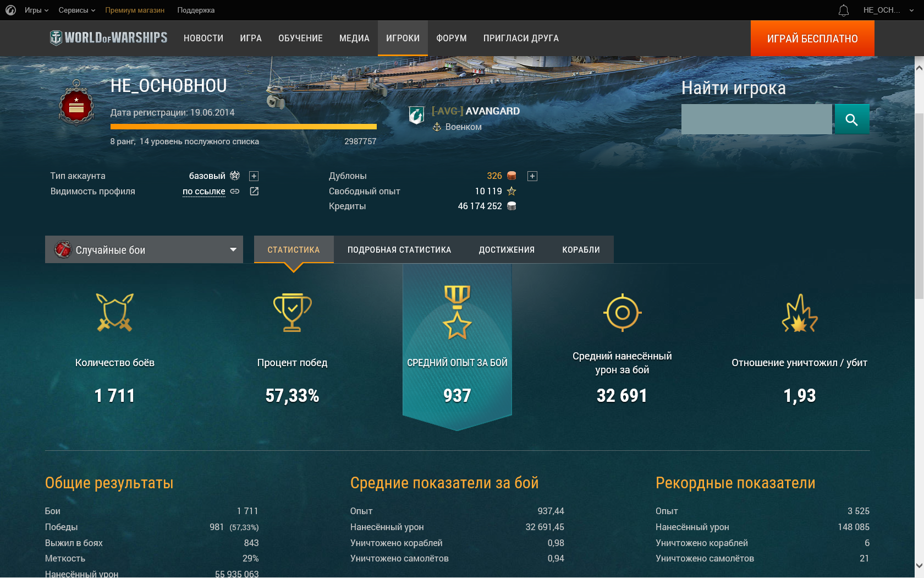Click the service record progress bar

tap(244, 127)
